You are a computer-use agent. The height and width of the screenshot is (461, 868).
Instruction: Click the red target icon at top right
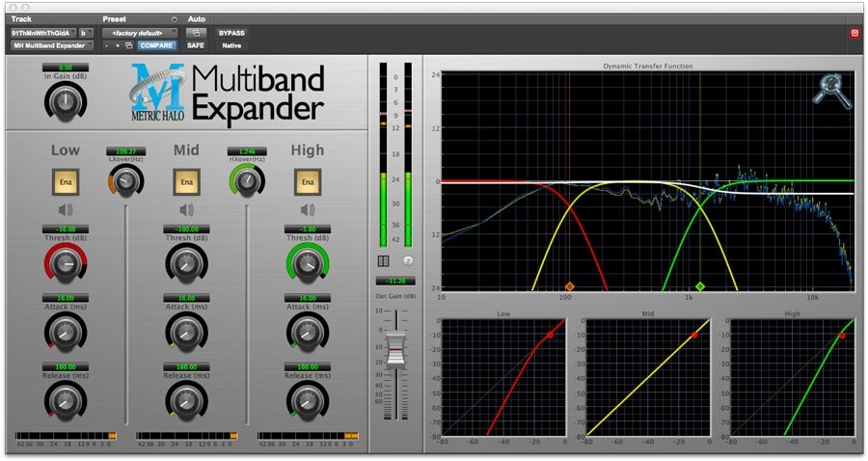854,33
